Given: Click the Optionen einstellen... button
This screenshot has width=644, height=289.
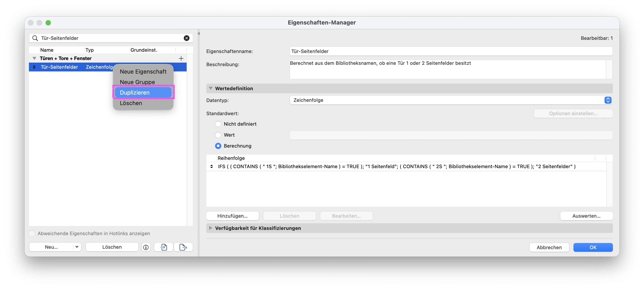Looking at the screenshot, I should click(573, 113).
